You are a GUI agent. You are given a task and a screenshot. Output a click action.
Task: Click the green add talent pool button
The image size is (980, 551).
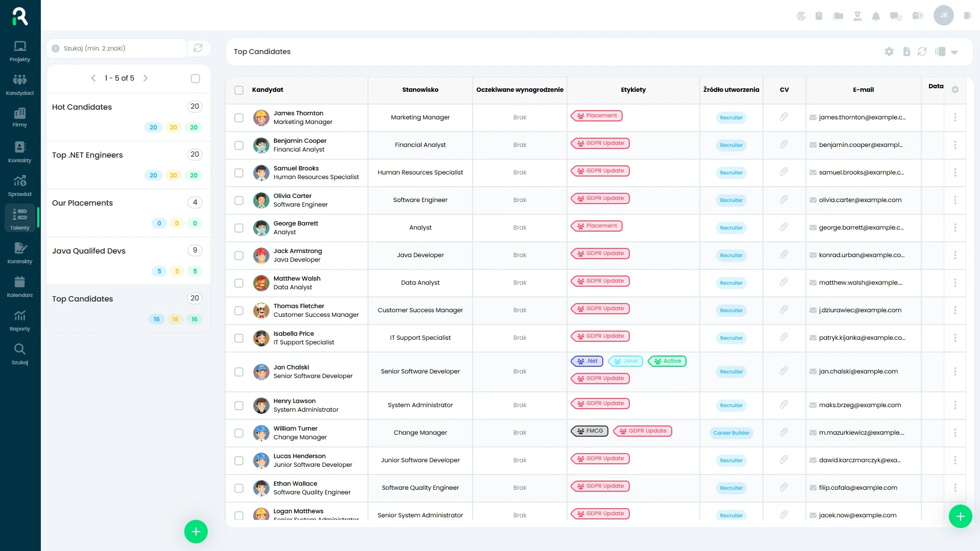[x=196, y=532]
